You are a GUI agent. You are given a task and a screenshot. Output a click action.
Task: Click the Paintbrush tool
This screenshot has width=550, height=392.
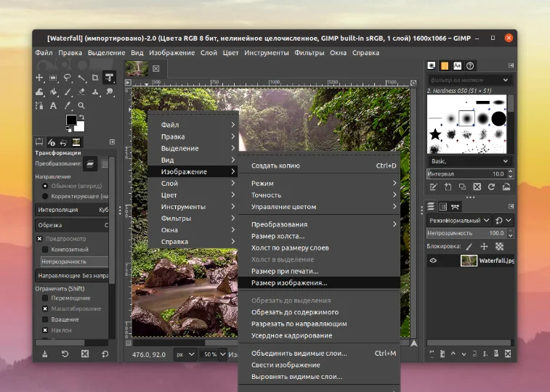tap(67, 92)
